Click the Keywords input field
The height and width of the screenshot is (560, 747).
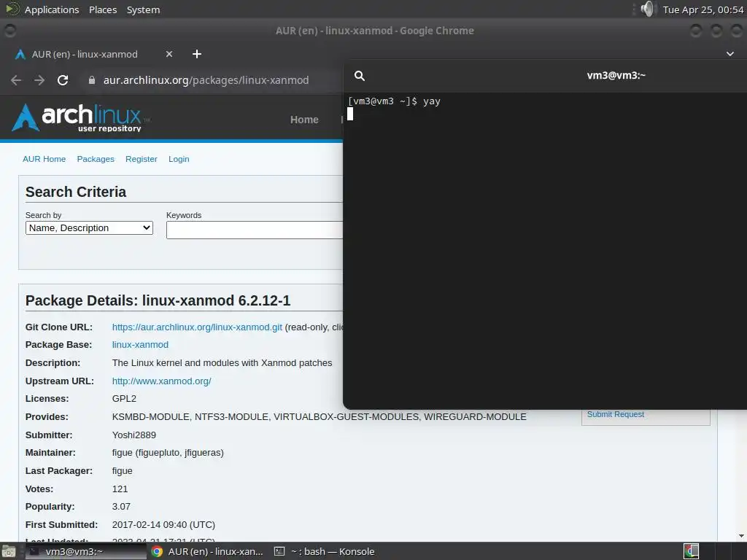[255, 230]
